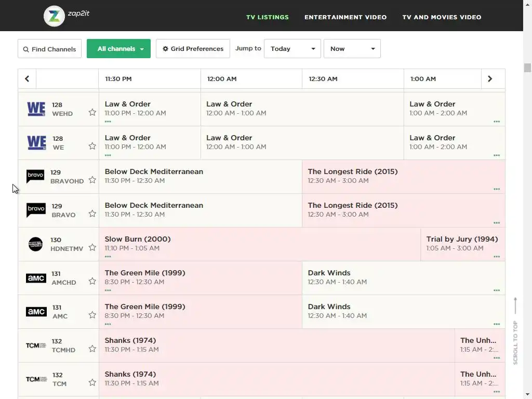Expand Trial by Jury details dots
This screenshot has width=532, height=399.
click(x=497, y=257)
